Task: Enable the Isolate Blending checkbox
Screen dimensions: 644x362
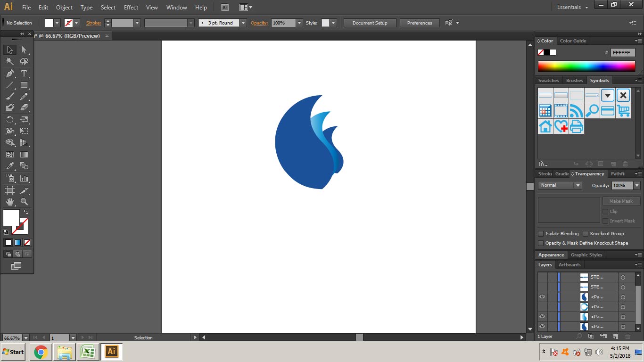Action: 541,234
